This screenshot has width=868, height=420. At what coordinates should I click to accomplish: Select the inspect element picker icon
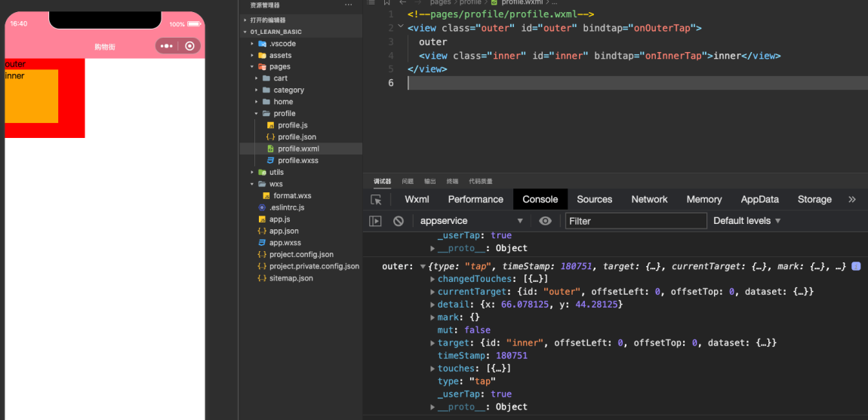coord(377,200)
